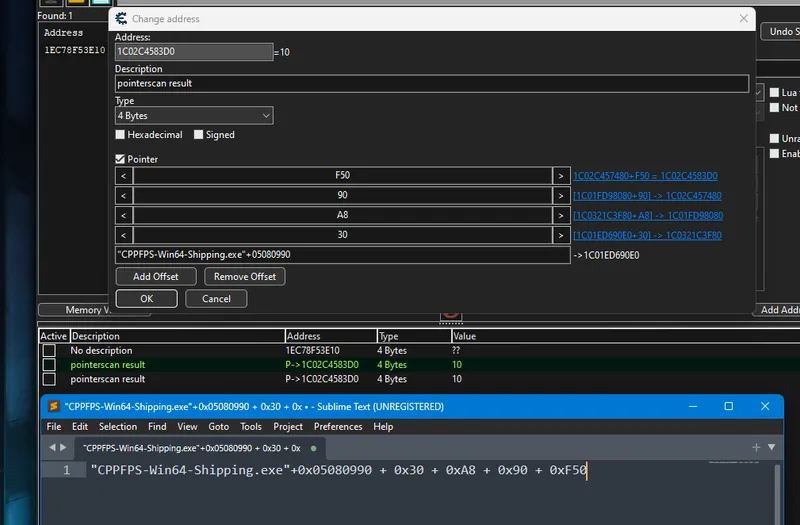800x525 pixels.
Task: Increase the 90 offset with right arrow
Action: [561, 195]
